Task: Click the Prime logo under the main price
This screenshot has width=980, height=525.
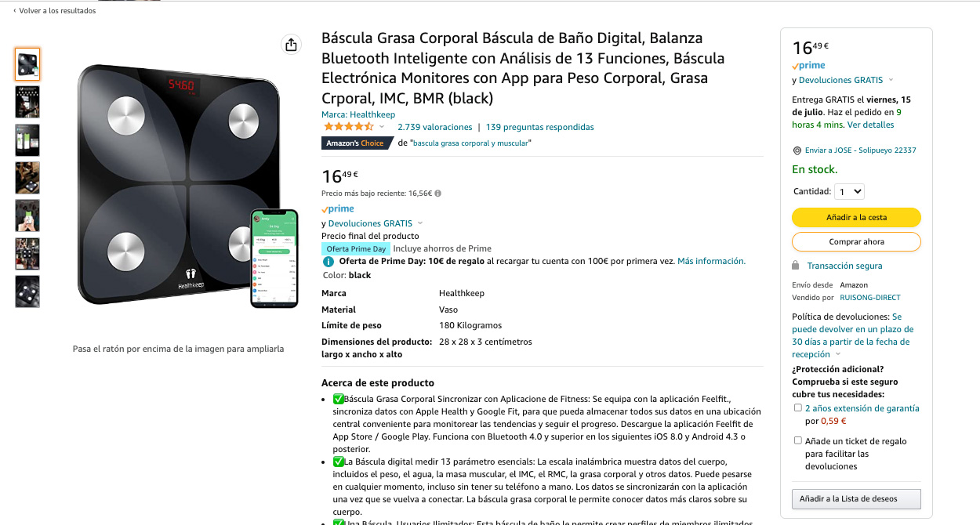Action: [338, 209]
